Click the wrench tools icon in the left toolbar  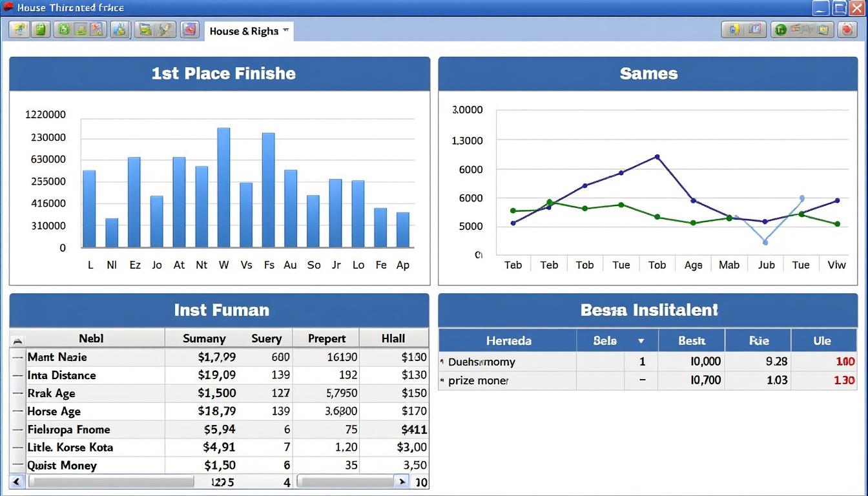pyautogui.click(x=166, y=29)
